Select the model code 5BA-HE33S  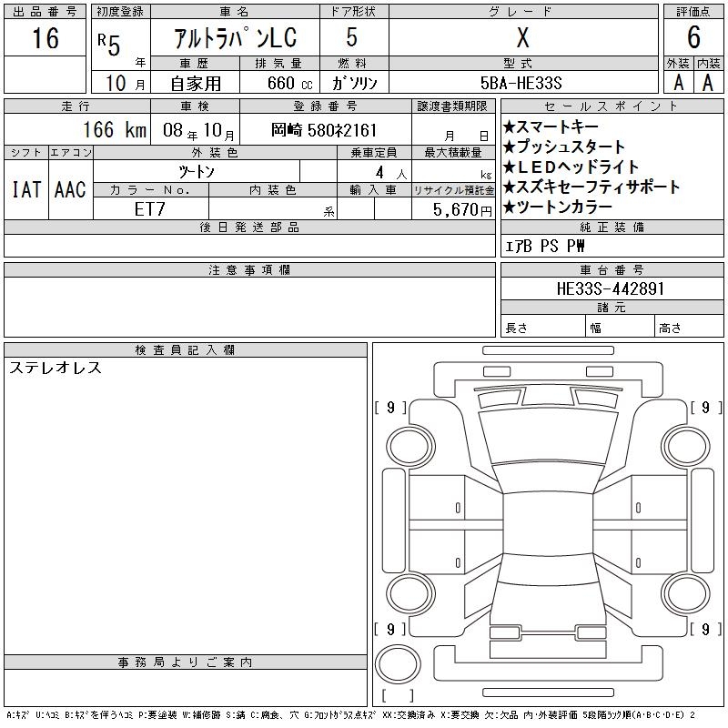[x=522, y=82]
